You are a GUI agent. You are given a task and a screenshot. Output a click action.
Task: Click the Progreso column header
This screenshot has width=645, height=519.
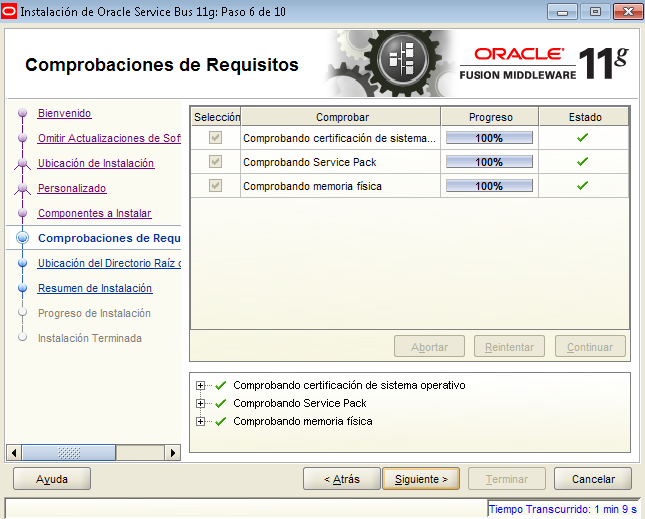[x=490, y=117]
